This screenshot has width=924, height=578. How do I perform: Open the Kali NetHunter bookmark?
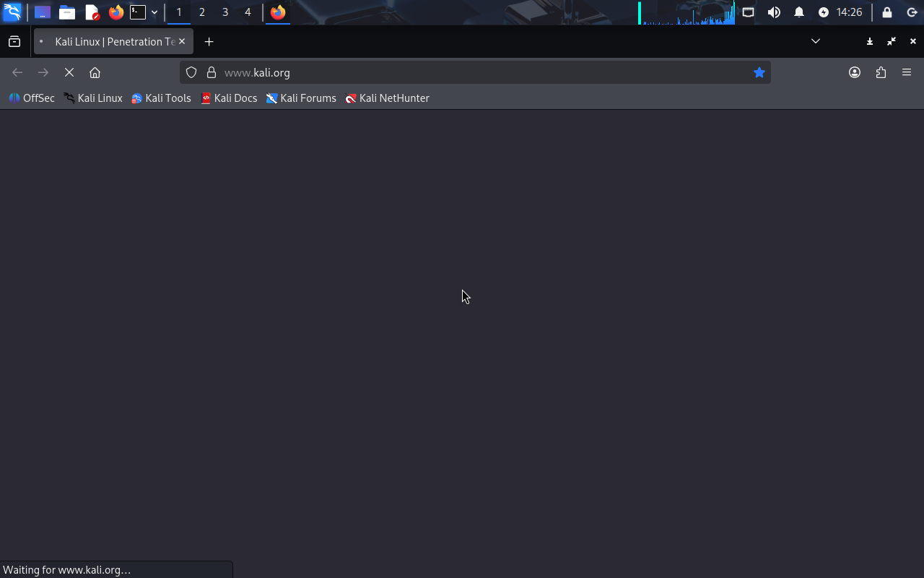click(x=387, y=98)
